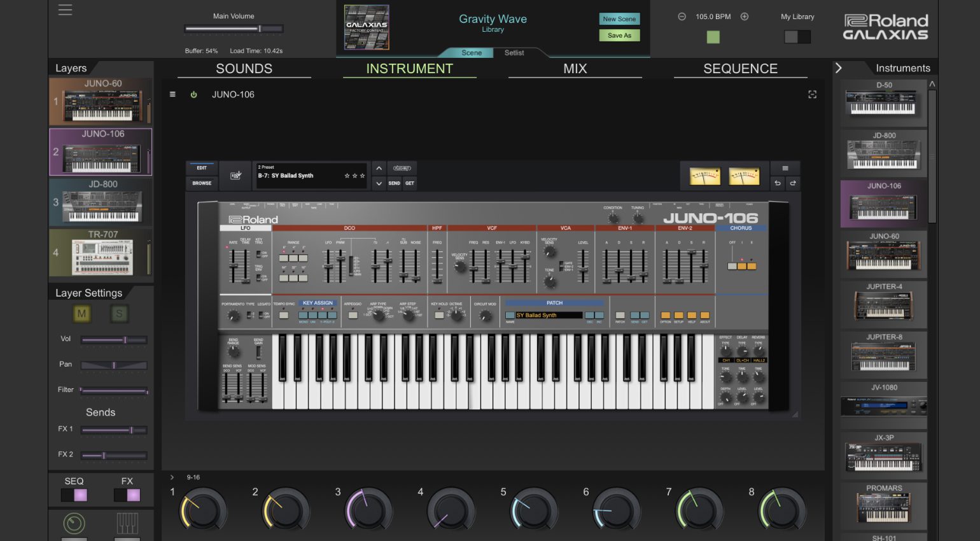Open the B-7 SY Ballad Synth preset list

[311, 176]
